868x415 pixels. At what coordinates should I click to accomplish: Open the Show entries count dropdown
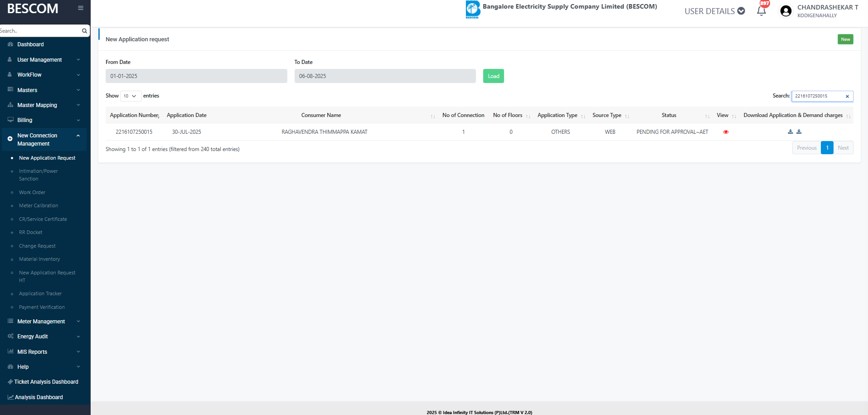pyautogui.click(x=131, y=96)
